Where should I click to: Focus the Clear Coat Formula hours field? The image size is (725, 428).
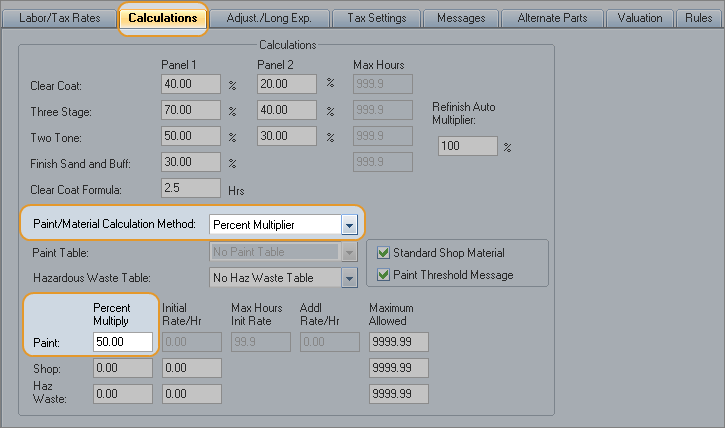tap(191, 188)
